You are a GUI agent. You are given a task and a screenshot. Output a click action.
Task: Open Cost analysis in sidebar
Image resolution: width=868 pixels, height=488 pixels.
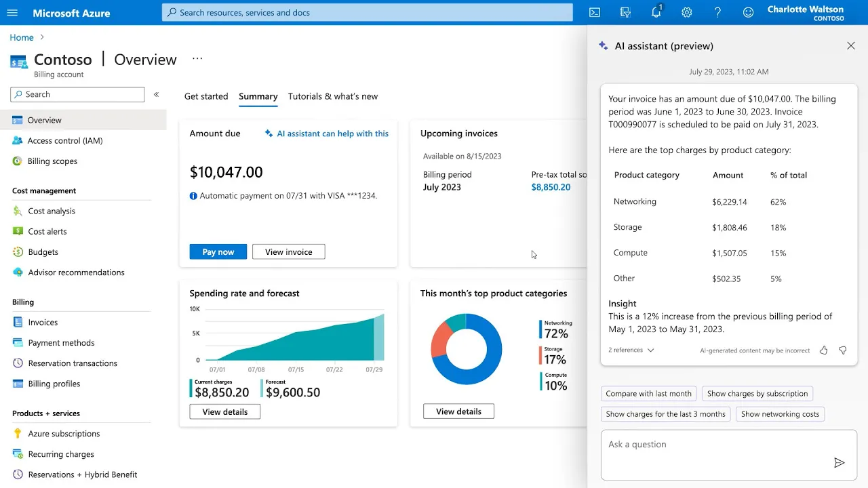[x=52, y=211]
